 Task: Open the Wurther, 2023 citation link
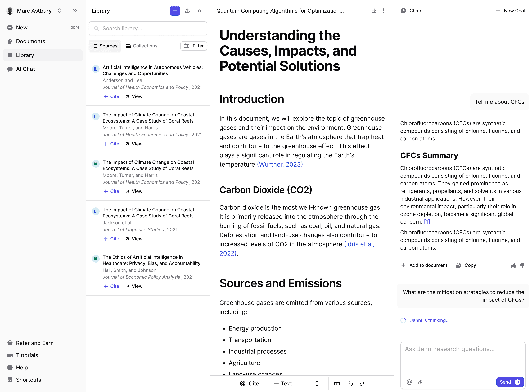[x=280, y=164]
